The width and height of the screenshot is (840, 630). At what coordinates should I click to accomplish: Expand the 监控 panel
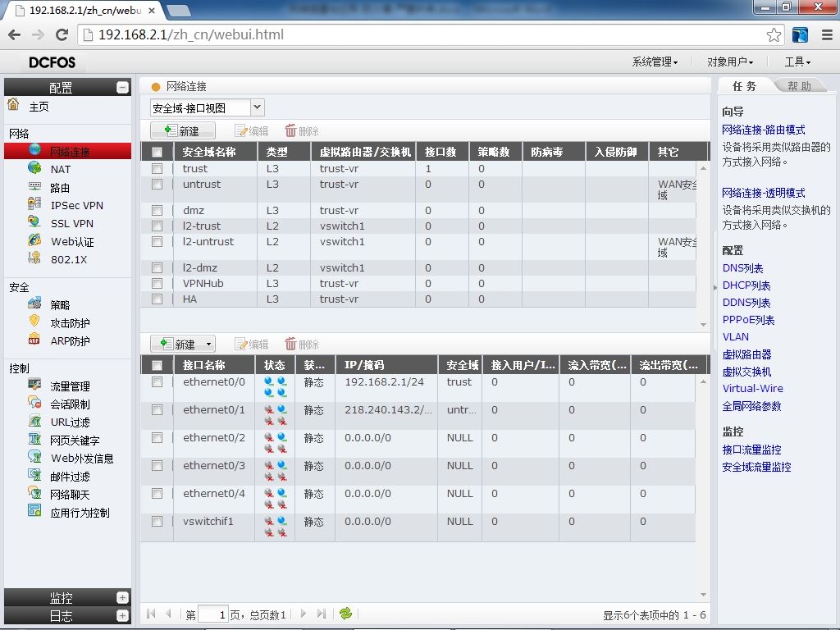point(123,597)
